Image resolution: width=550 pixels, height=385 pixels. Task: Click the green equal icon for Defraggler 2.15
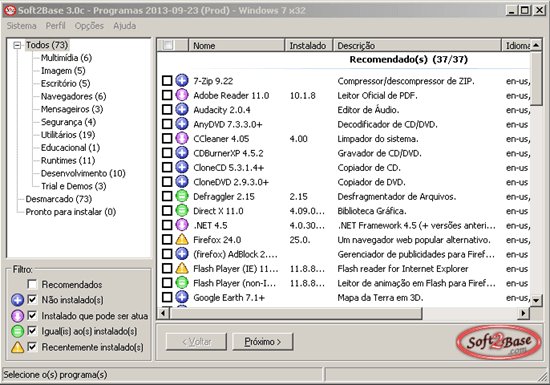pyautogui.click(x=182, y=196)
